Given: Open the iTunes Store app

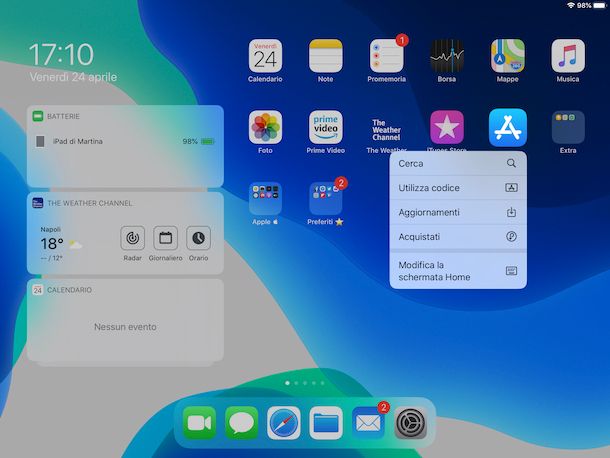Looking at the screenshot, I should 447,127.
